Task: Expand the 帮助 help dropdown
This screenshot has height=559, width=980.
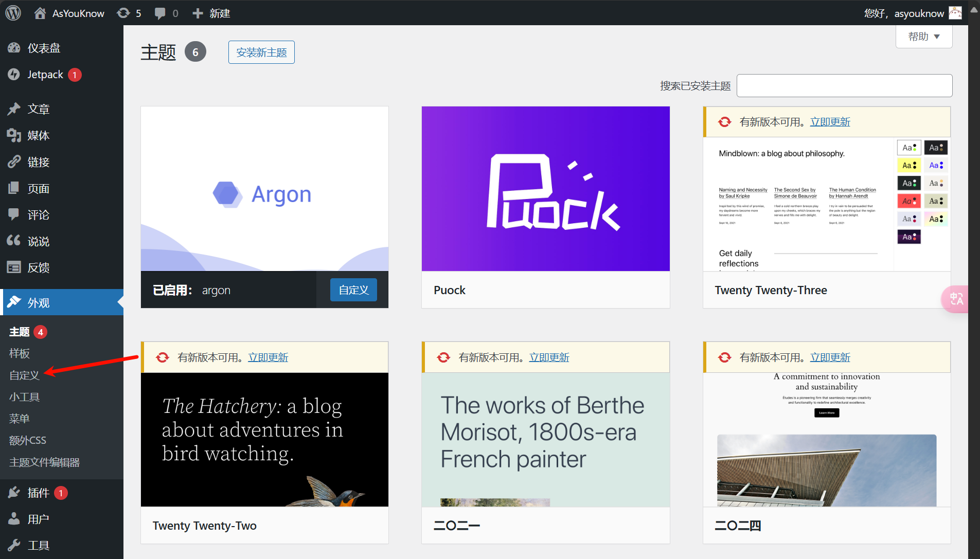Action: point(924,37)
